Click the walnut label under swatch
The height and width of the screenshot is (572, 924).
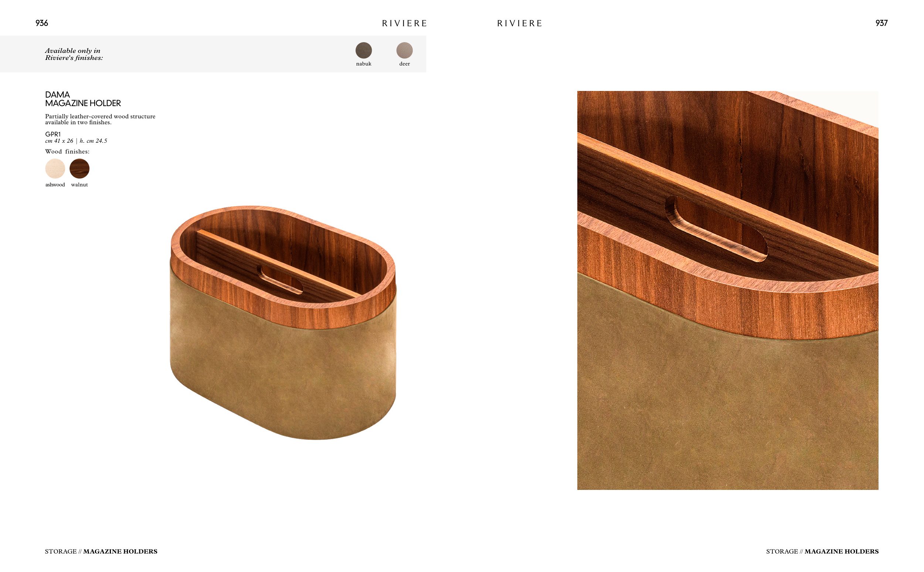(79, 185)
